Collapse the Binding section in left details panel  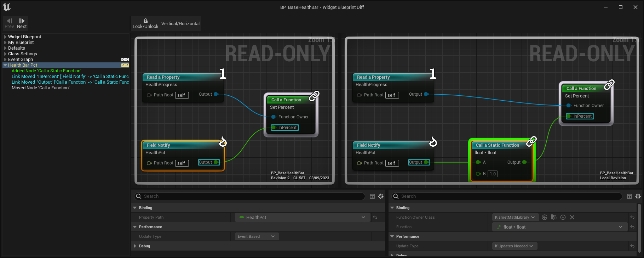click(135, 208)
